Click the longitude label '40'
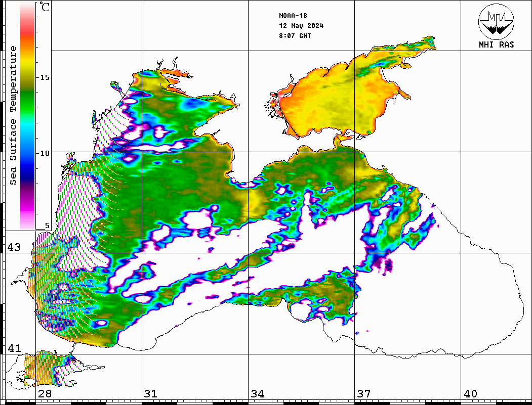The height and width of the screenshot is (405, 532). [x=470, y=394]
